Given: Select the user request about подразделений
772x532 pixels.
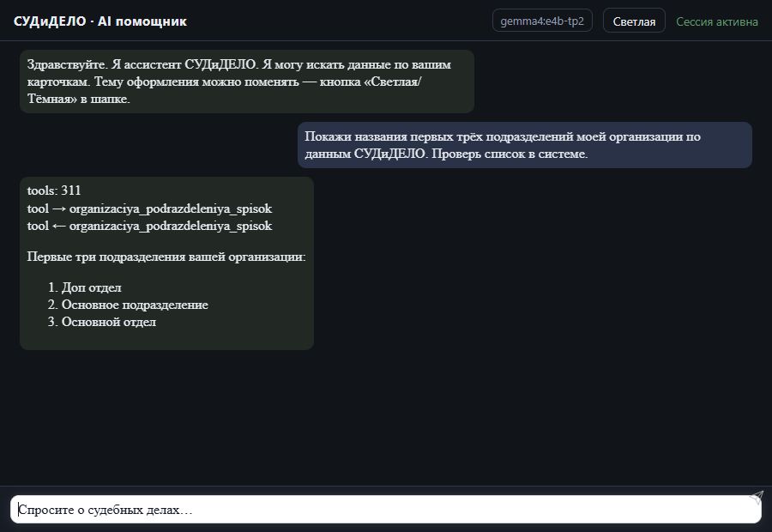Looking at the screenshot, I should tap(524, 145).
